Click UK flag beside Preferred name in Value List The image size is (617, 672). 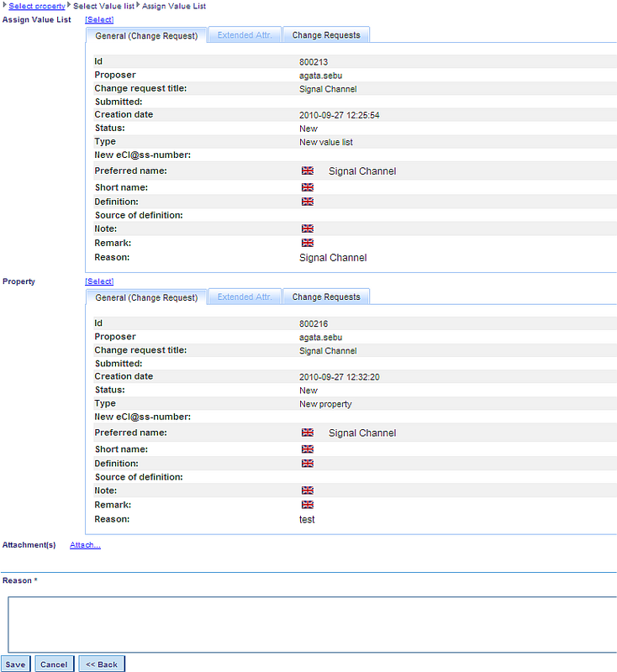307,171
